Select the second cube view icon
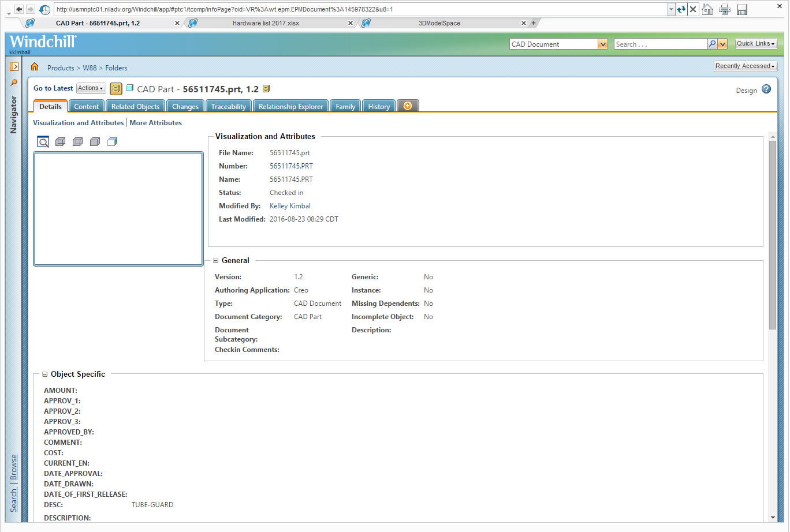Viewport: 790px width, 532px height. click(x=77, y=141)
